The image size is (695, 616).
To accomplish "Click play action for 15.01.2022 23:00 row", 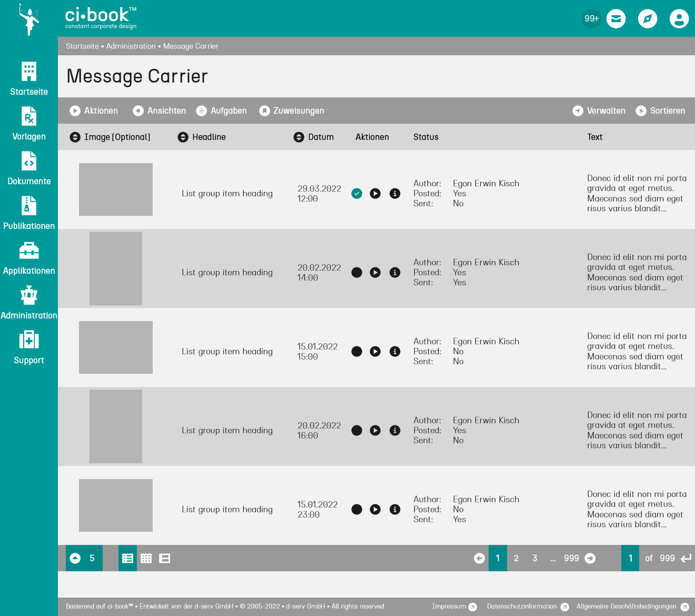I will (375, 509).
